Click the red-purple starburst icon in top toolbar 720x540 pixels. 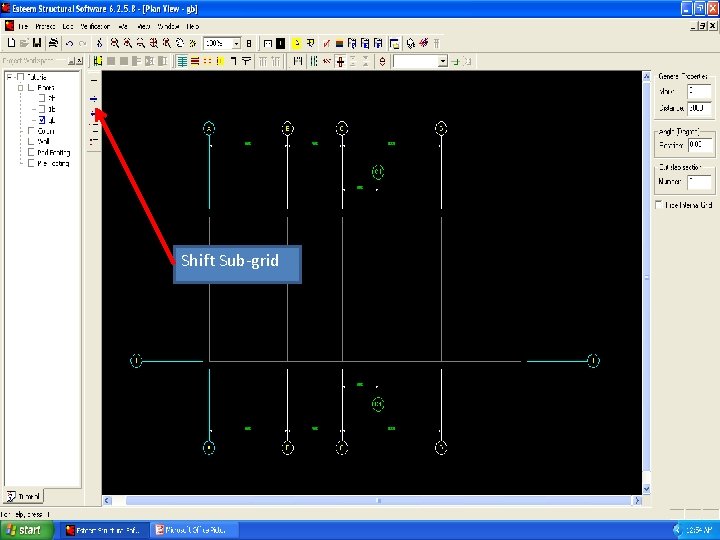coord(424,43)
